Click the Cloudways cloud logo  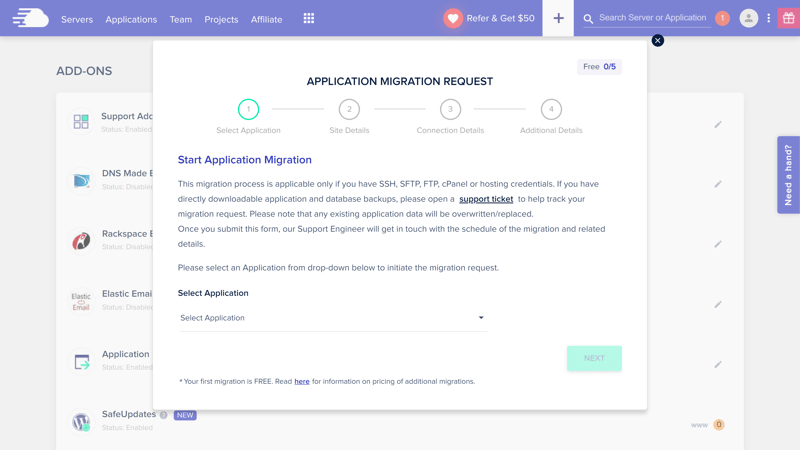tap(31, 18)
